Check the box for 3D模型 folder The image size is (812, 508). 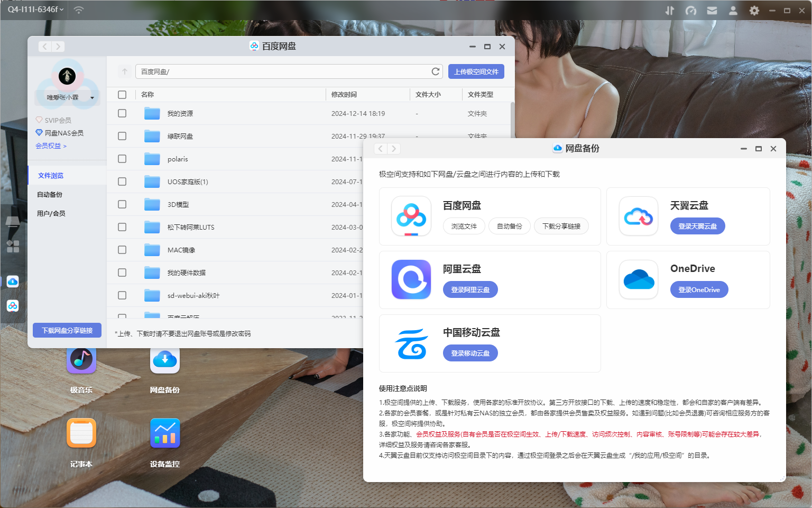click(122, 204)
